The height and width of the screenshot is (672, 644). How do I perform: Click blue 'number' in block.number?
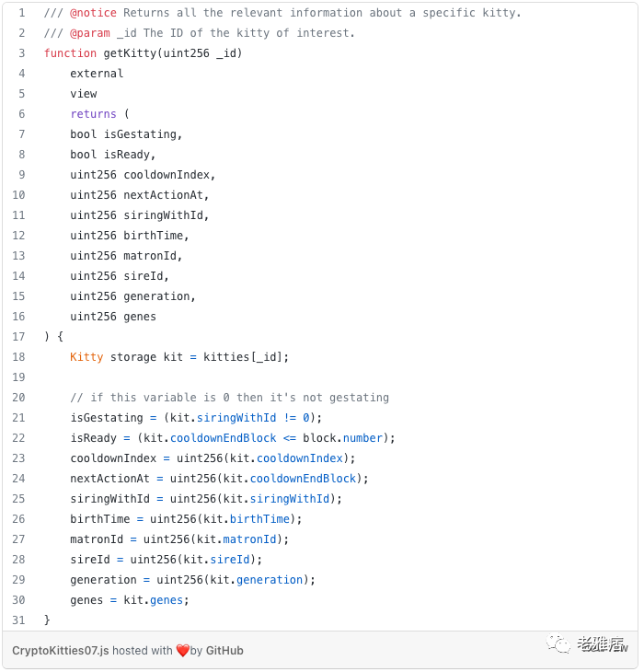point(362,438)
